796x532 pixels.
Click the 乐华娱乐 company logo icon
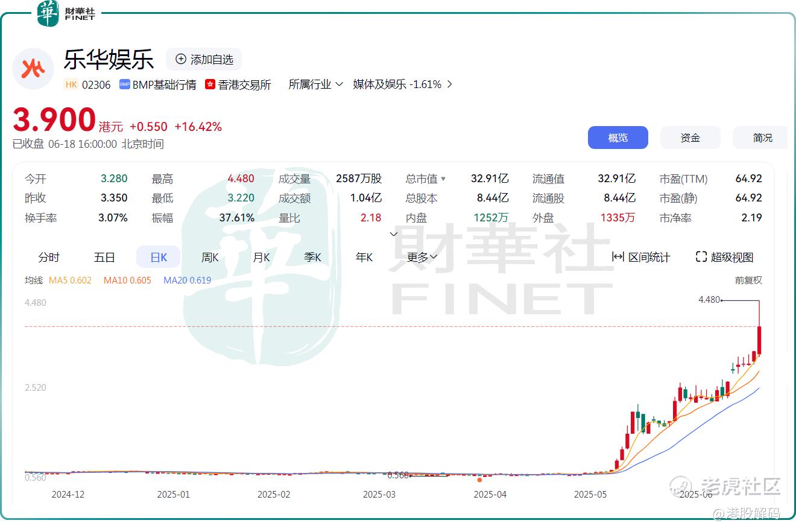click(x=33, y=69)
